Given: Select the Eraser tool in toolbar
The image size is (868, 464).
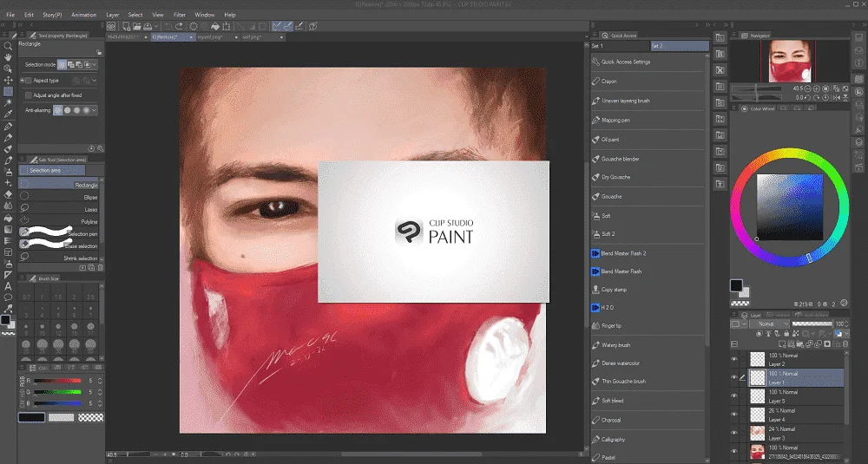Looking at the screenshot, I should click(8, 194).
